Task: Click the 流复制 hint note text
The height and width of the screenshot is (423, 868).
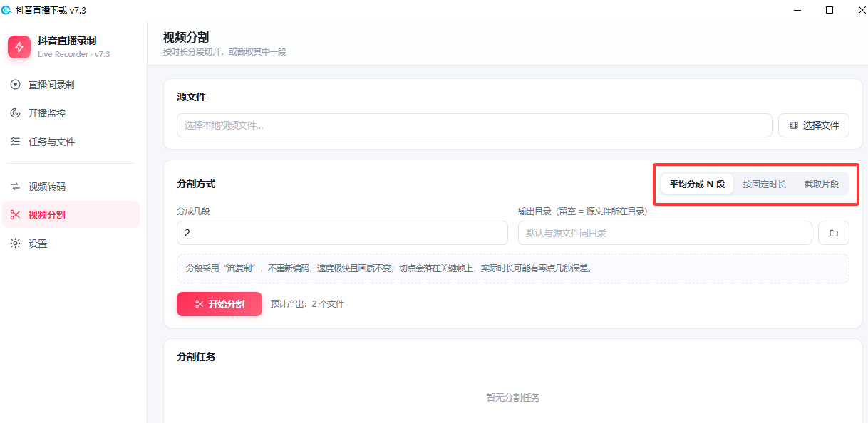Action: pos(388,268)
